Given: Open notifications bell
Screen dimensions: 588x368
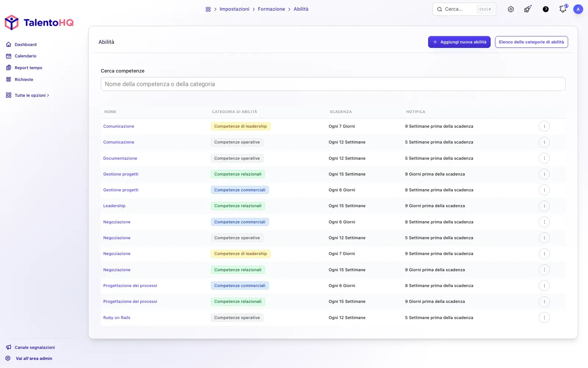Looking at the screenshot, I should (563, 9).
